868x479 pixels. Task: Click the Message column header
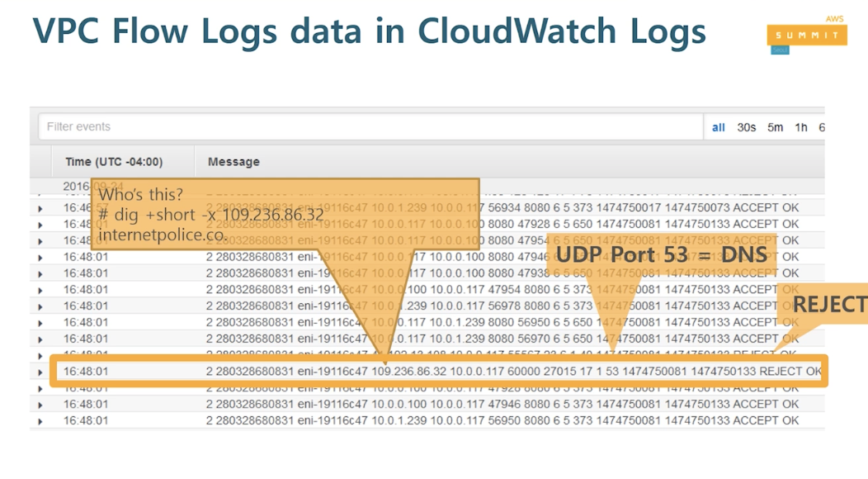[234, 162]
